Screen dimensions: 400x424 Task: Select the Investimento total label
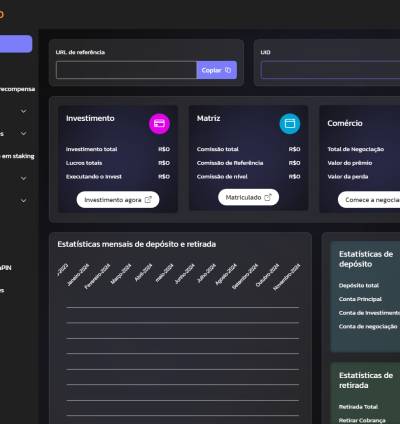point(91,149)
